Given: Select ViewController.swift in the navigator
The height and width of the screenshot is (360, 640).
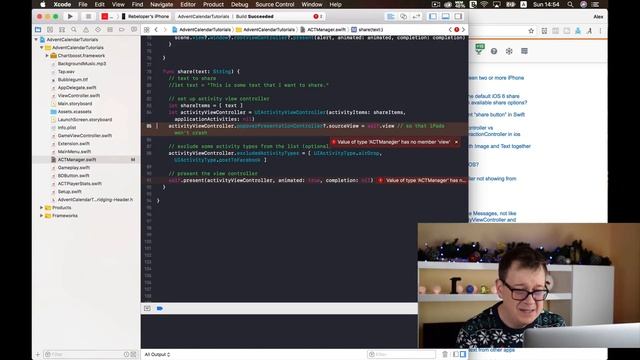Looking at the screenshot, I should click(x=78, y=96).
